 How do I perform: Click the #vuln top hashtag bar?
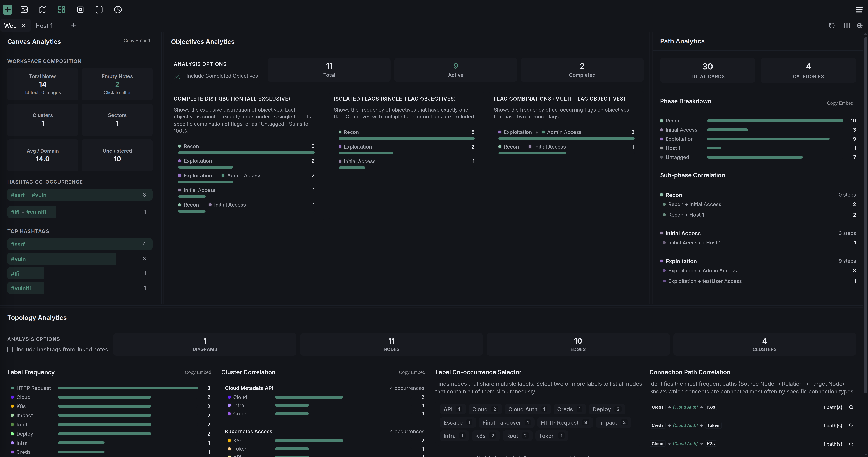(x=80, y=259)
